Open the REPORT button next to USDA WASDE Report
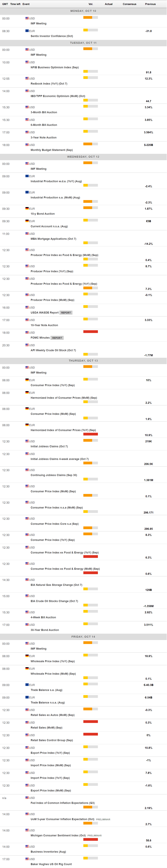This screenshot has width=167, height=868. (66, 313)
